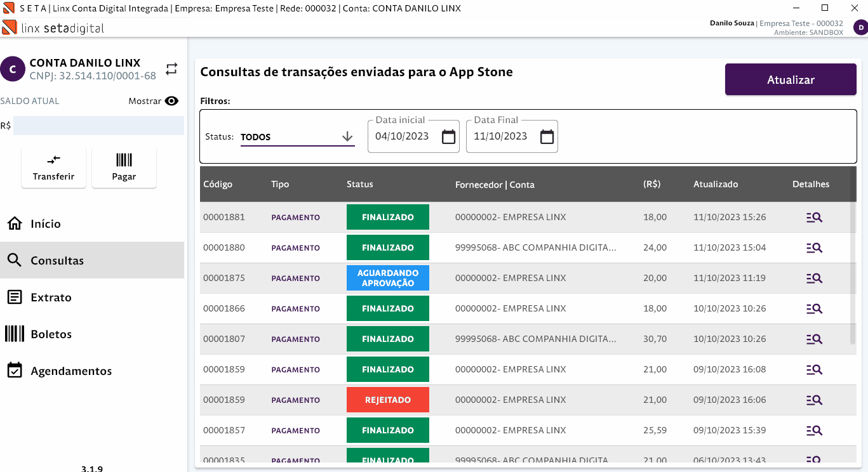Click the Data Final date field

click(x=512, y=136)
